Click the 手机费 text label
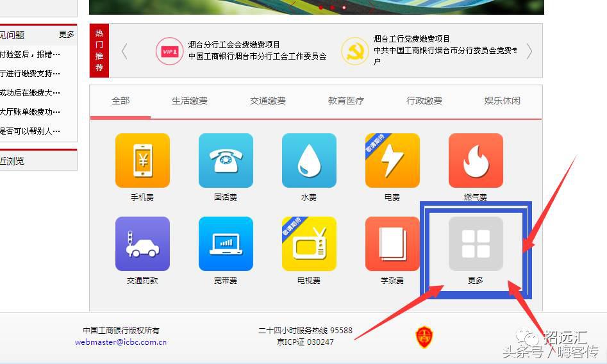This screenshot has width=607, height=364. [x=142, y=197]
